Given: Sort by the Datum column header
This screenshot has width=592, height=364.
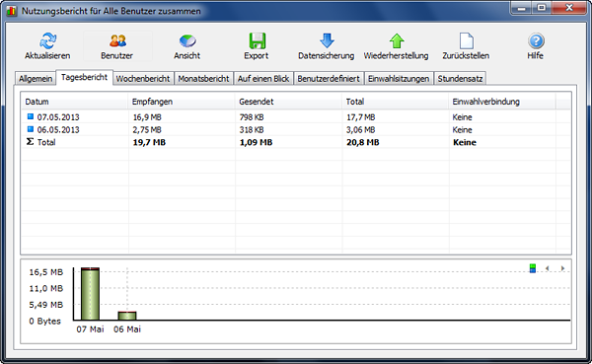Looking at the screenshot, I should [x=74, y=102].
